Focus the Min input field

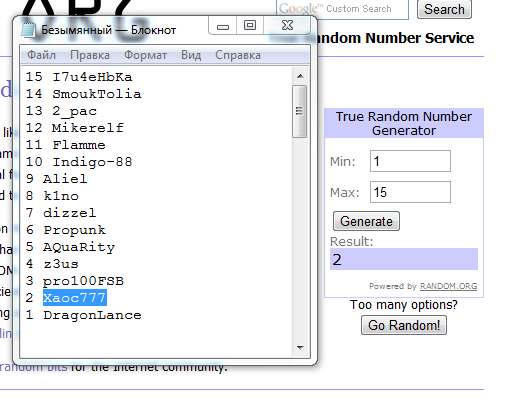coord(410,161)
